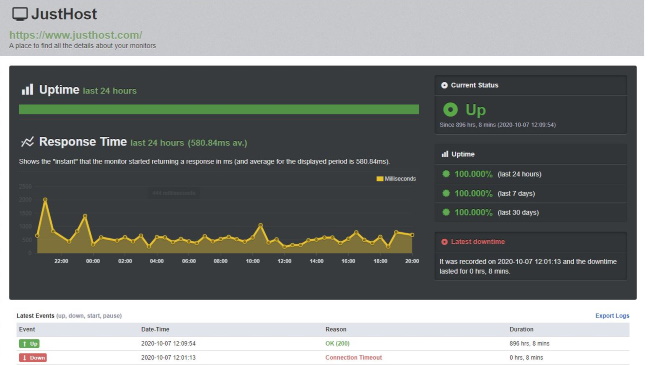Open the https://www.justhost.com/ link
The height and width of the screenshot is (365, 650).
(75, 35)
